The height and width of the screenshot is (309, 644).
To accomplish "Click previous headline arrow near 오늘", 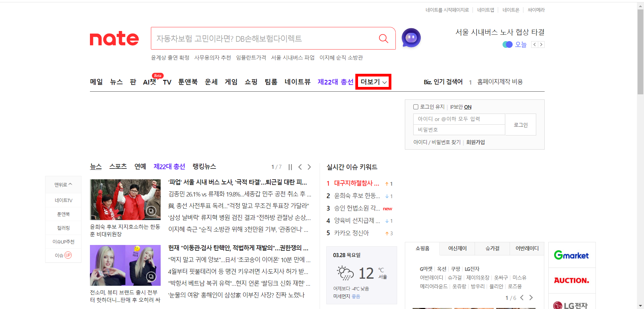I will (535, 44).
